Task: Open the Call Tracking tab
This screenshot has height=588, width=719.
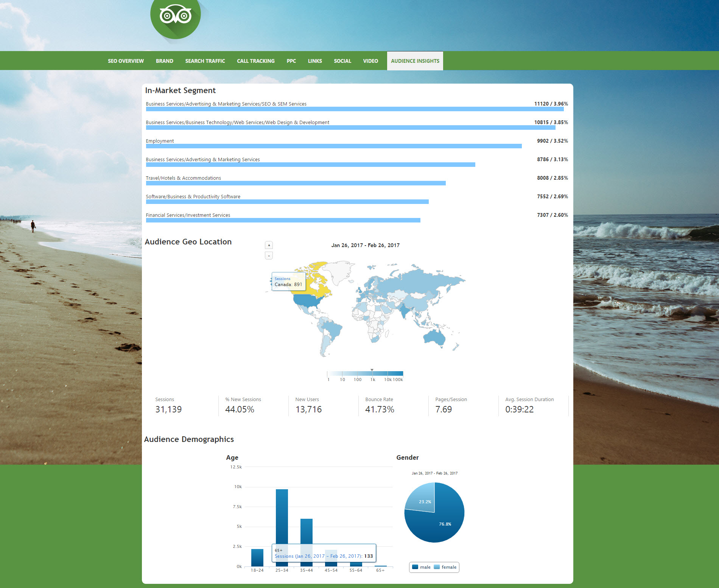Action: point(255,61)
